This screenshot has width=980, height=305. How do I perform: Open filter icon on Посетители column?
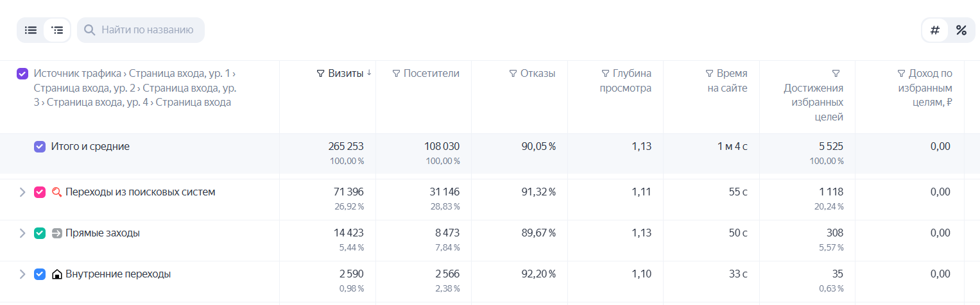coord(396,74)
